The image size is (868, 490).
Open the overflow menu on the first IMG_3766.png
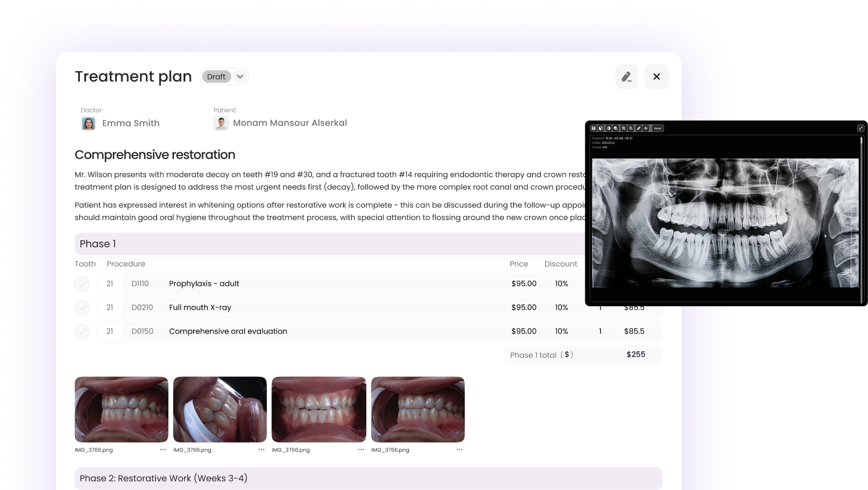pos(162,450)
